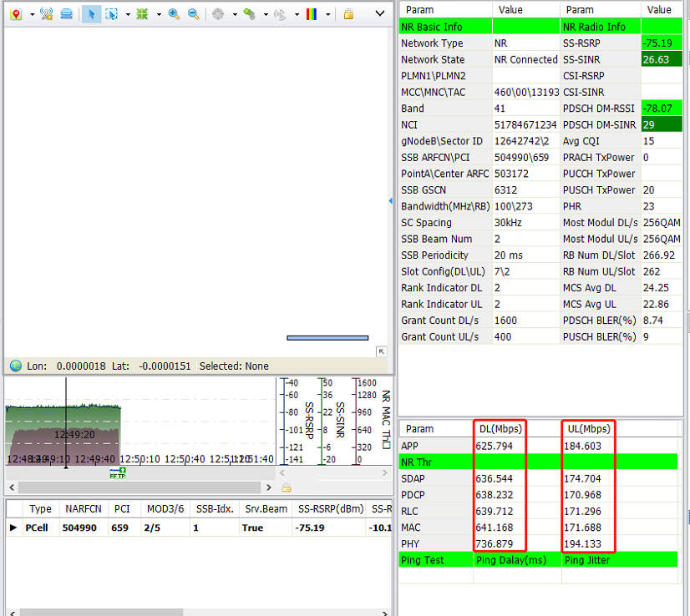Click the chart timeline scrollbar right arrow
The image size is (690, 616).
pos(269,487)
